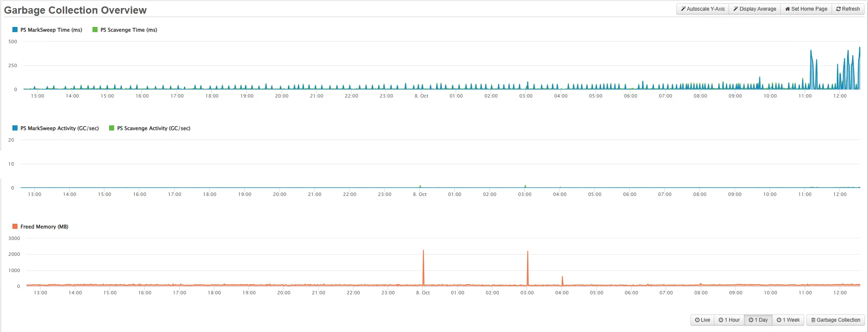The image size is (868, 332).
Task: Click blue swatch of PS MarkSweep Time
Action: (15, 30)
